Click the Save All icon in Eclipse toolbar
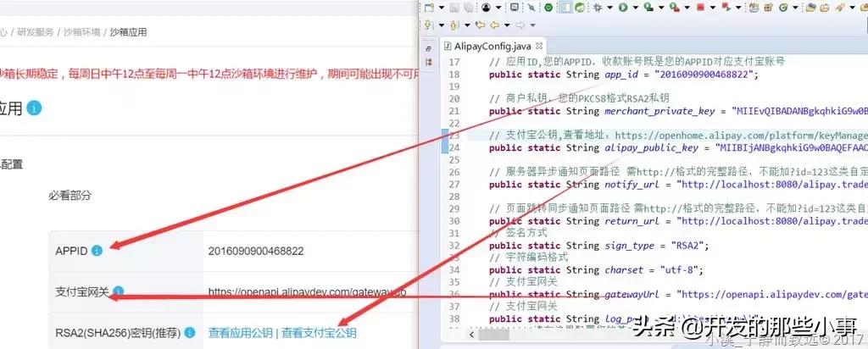Viewport: 868px width, 349px height. pyautogui.click(x=468, y=7)
